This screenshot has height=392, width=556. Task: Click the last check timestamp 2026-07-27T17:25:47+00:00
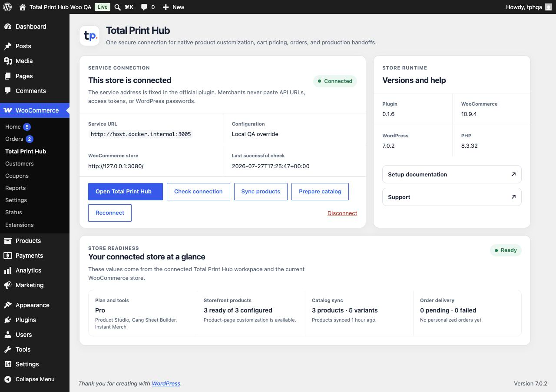point(271,166)
